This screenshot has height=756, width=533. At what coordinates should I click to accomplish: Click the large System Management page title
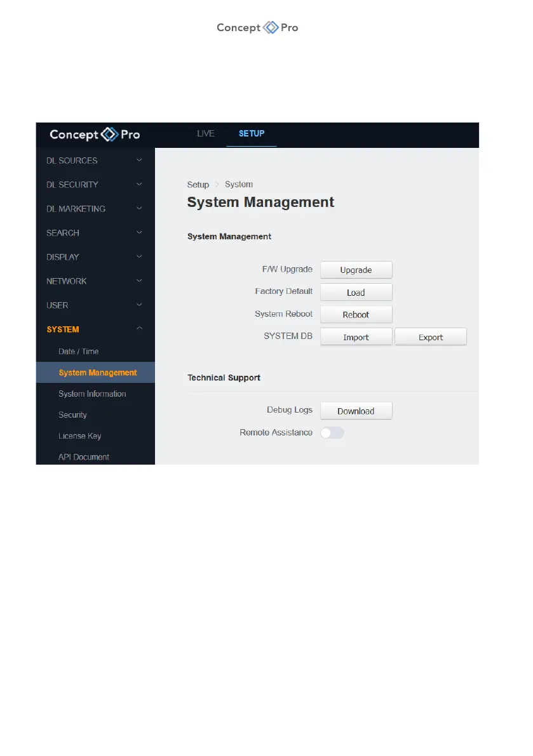coord(260,202)
